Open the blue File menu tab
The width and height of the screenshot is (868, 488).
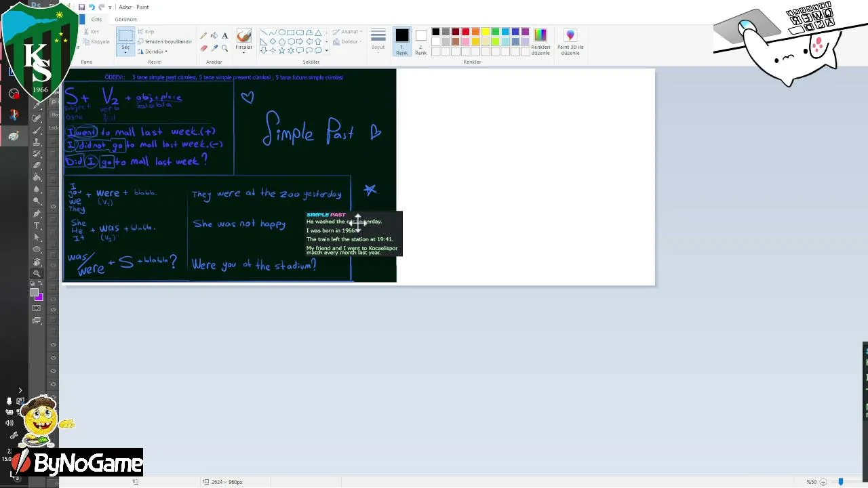(x=82, y=19)
